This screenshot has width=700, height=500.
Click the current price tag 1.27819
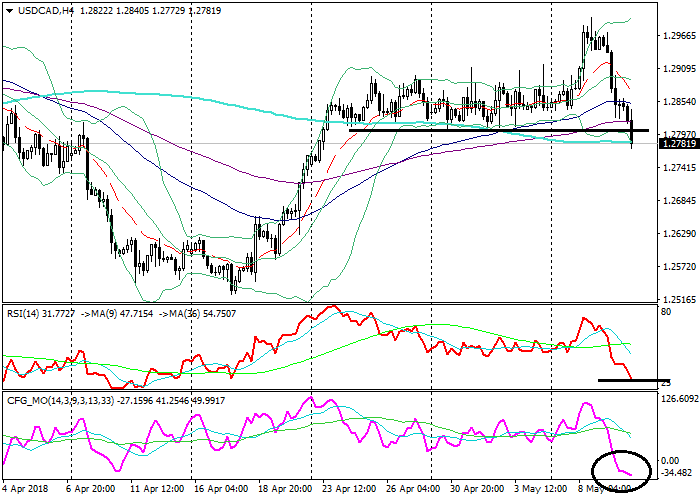coord(678,144)
